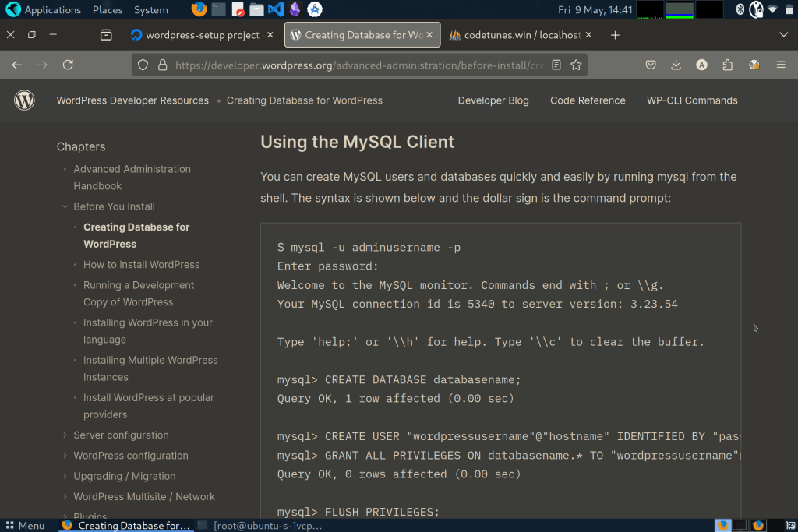Open Android Studio launcher icon

coord(315,9)
